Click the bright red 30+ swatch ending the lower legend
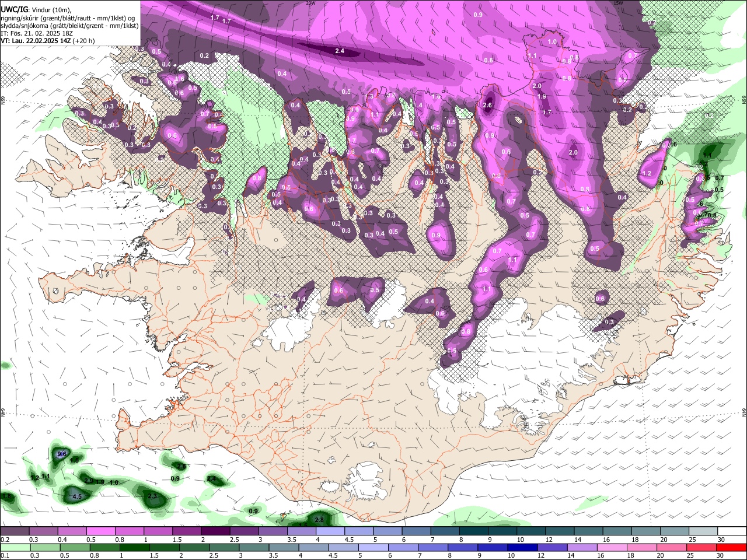Viewport: 747px width, 560px height. (732, 547)
